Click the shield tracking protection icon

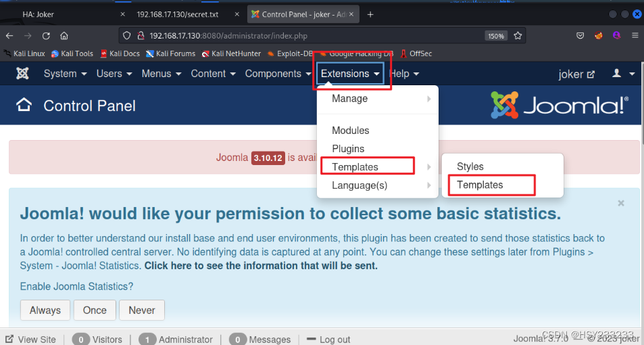point(127,36)
